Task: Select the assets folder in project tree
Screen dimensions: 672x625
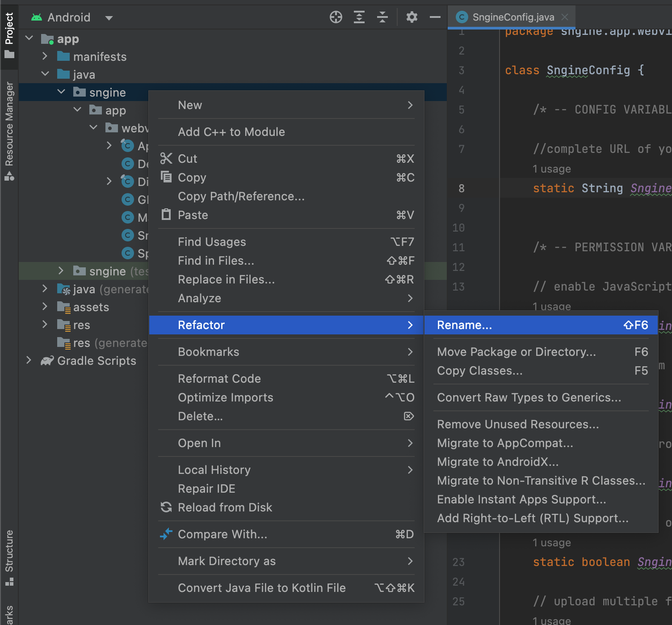Action: point(91,307)
